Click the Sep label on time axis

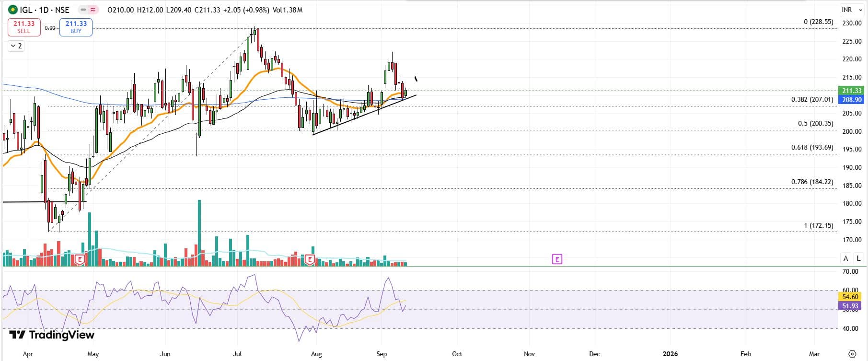(x=382, y=354)
